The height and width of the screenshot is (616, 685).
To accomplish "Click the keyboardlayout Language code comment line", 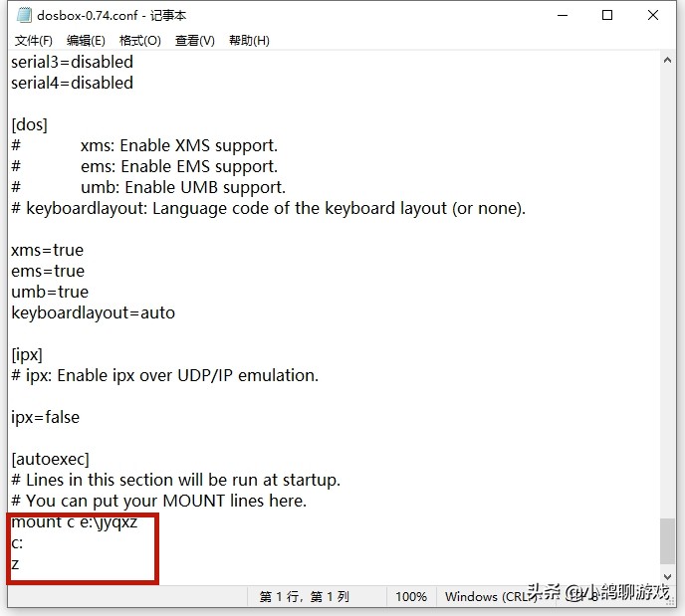I will click(268, 209).
